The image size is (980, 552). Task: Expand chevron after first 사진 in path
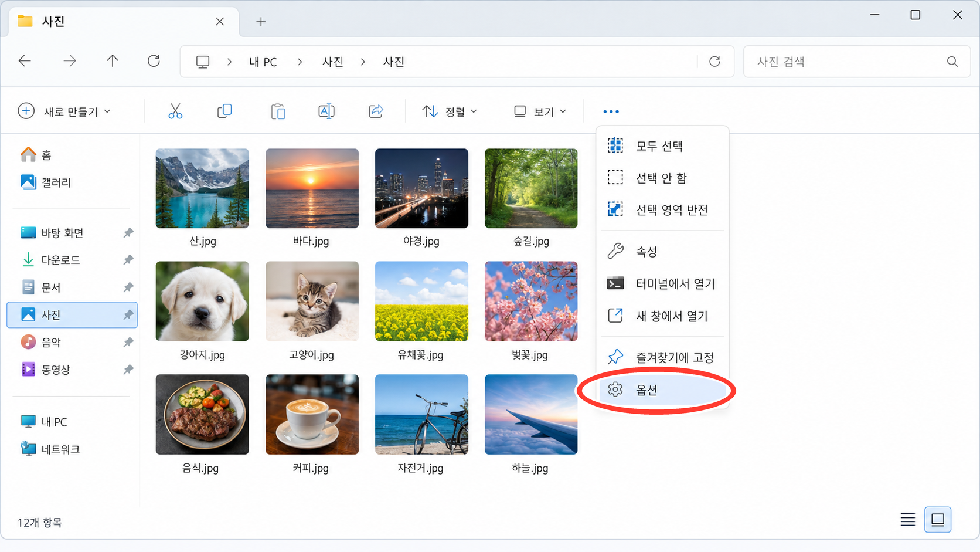tap(363, 62)
